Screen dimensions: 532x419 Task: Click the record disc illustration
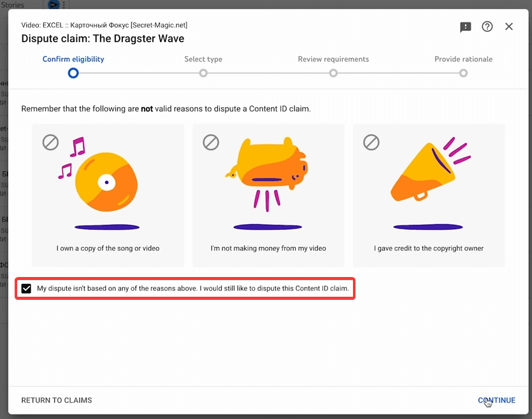(106, 182)
